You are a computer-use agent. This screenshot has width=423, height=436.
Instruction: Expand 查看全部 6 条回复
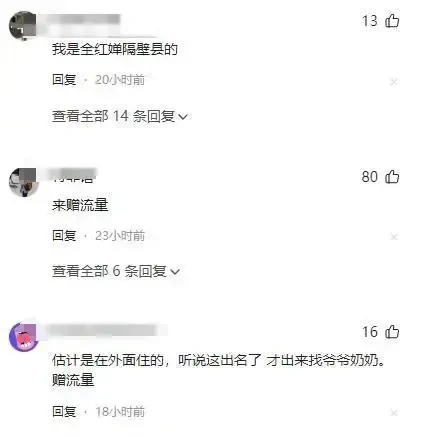(x=116, y=271)
